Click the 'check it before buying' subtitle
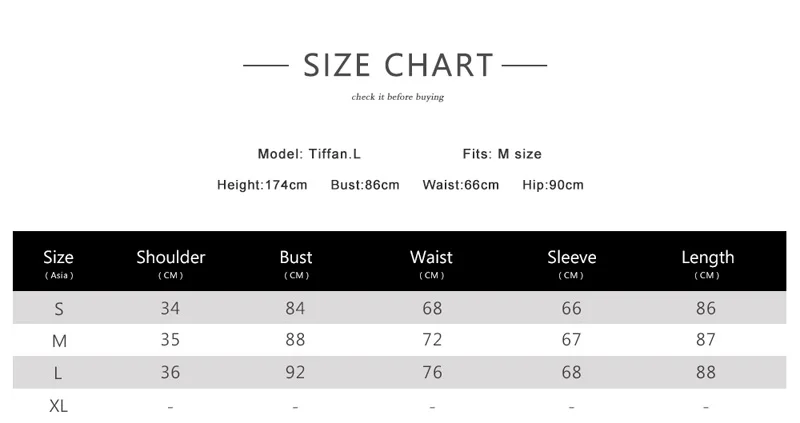Screen dimensions: 800x423 pyautogui.click(x=397, y=97)
